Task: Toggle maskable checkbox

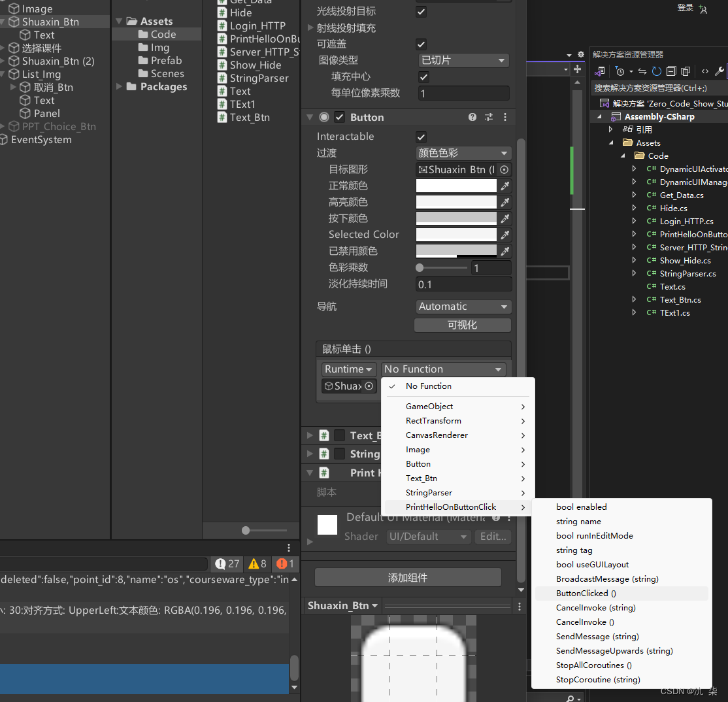Action: 421,44
